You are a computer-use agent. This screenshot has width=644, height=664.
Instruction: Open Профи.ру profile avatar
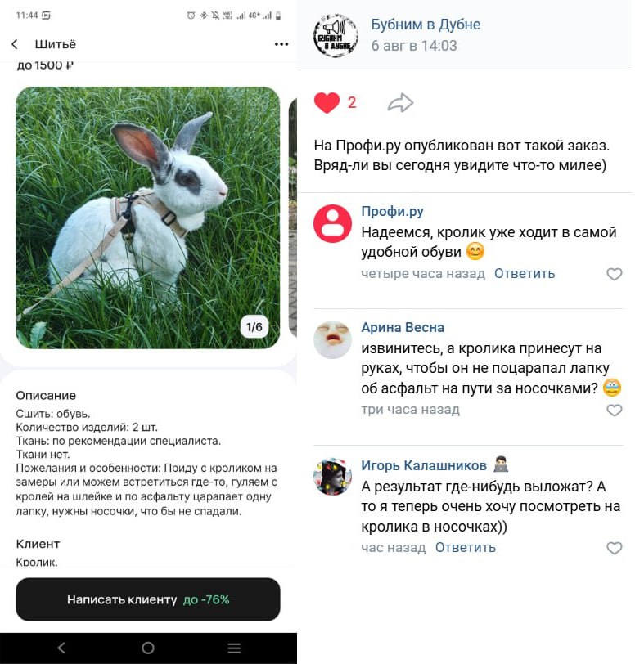[332, 223]
